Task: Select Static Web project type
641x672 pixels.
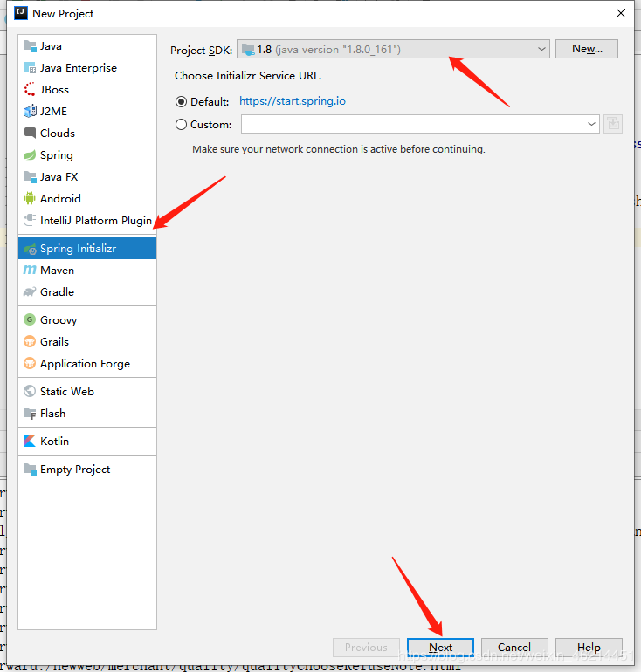Action: [87, 391]
